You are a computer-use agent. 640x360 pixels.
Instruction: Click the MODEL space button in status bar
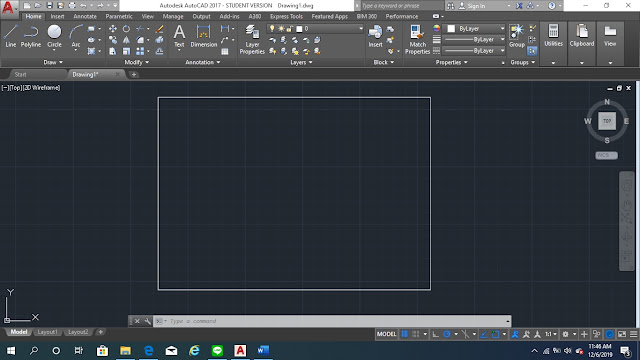click(386, 334)
